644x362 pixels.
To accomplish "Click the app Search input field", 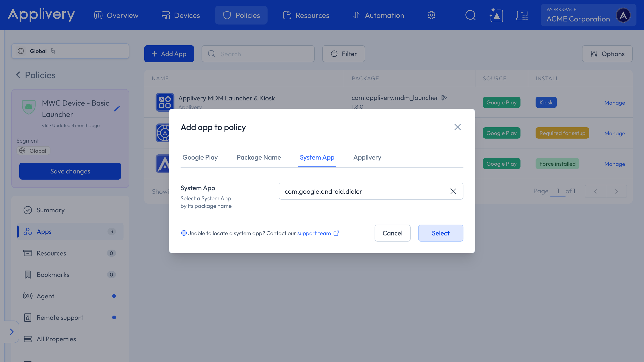I will (x=258, y=54).
